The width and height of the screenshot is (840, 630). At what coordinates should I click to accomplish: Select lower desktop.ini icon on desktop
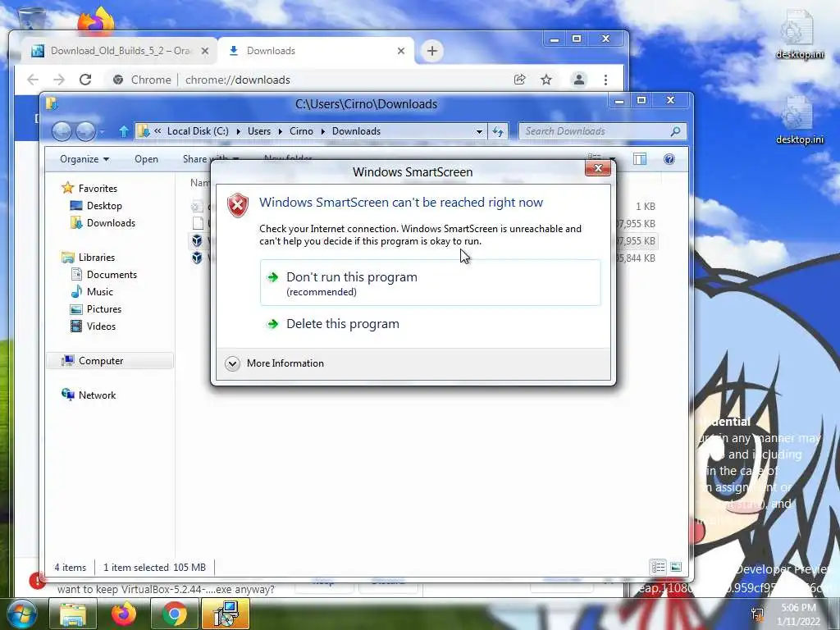coord(799,120)
